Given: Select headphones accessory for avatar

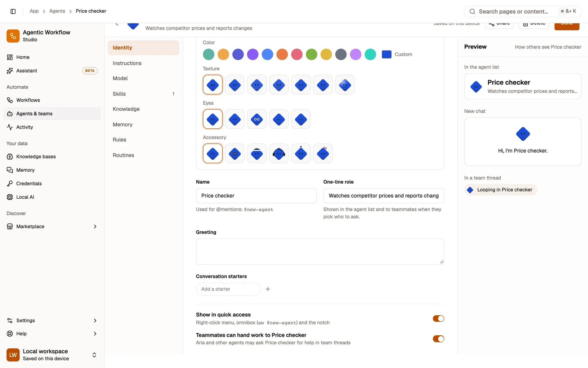Looking at the screenshot, I should coord(279,153).
